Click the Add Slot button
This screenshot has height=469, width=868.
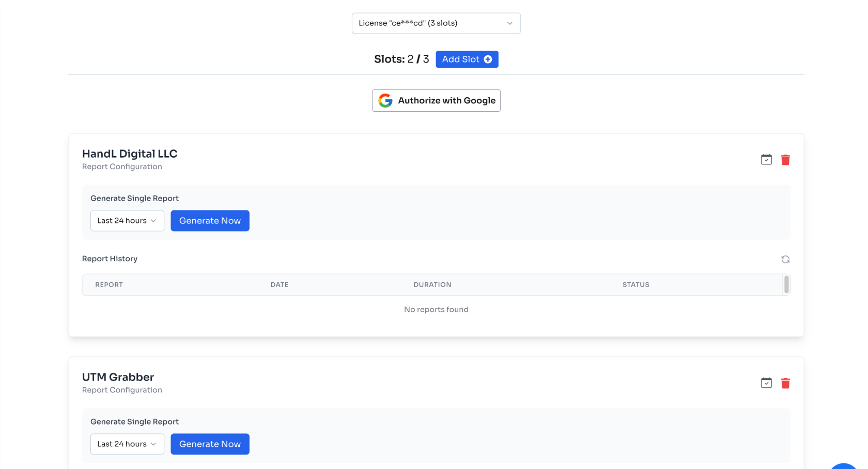(466, 59)
